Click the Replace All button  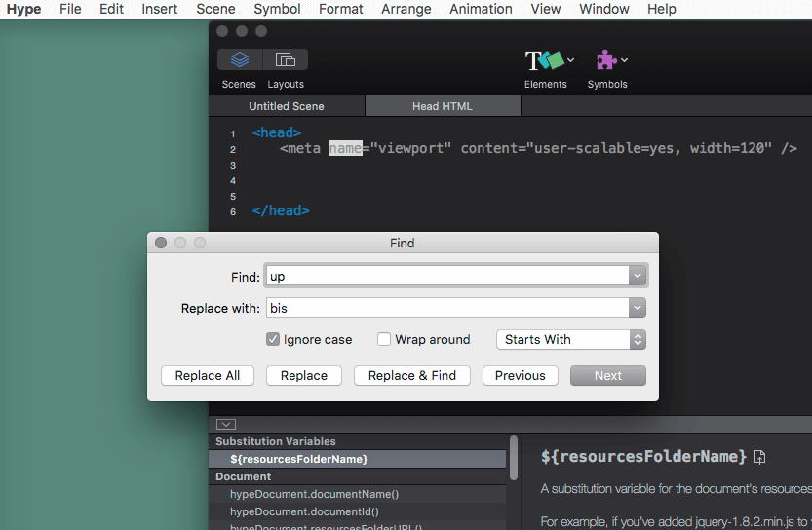[207, 376]
